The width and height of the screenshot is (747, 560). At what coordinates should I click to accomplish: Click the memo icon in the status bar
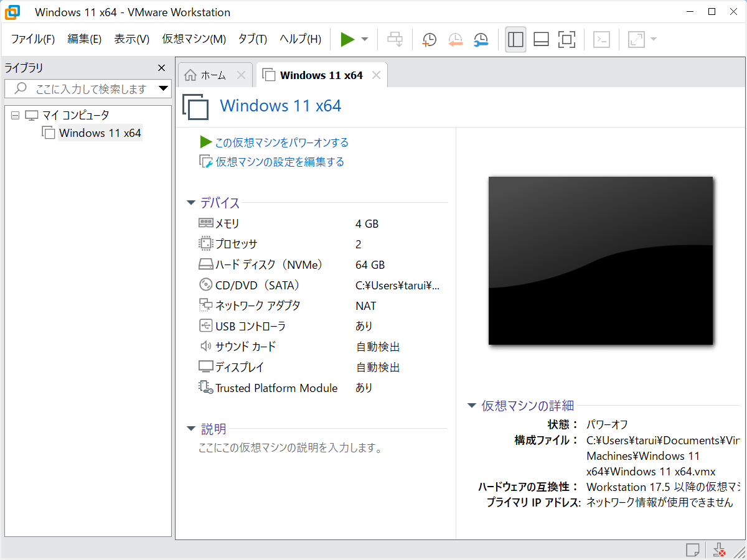[692, 550]
